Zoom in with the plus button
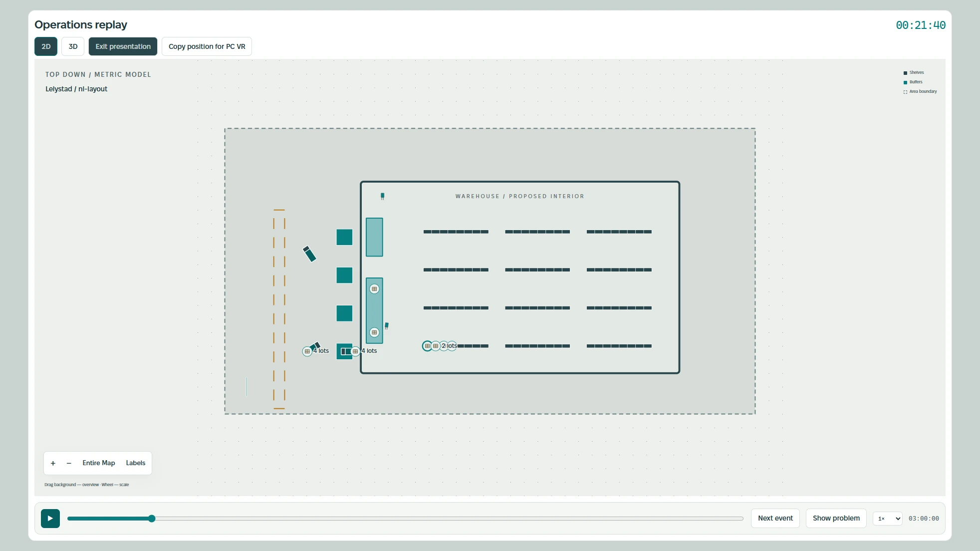 (53, 463)
